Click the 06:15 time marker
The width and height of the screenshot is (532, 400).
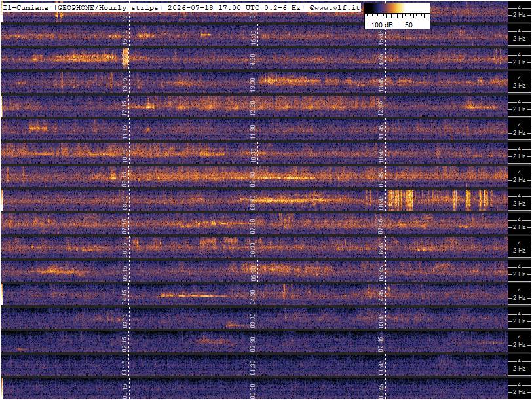124,250
